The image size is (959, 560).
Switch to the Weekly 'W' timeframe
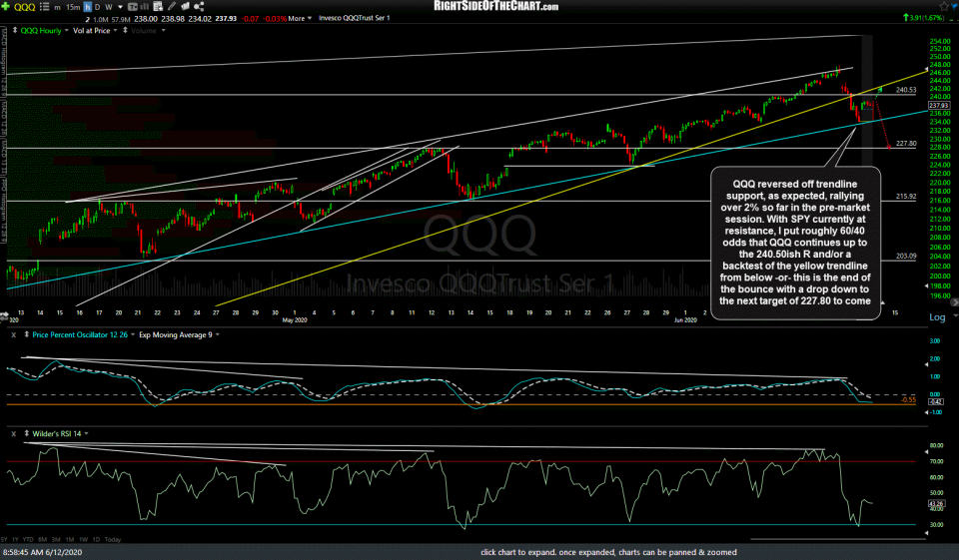coord(109,7)
